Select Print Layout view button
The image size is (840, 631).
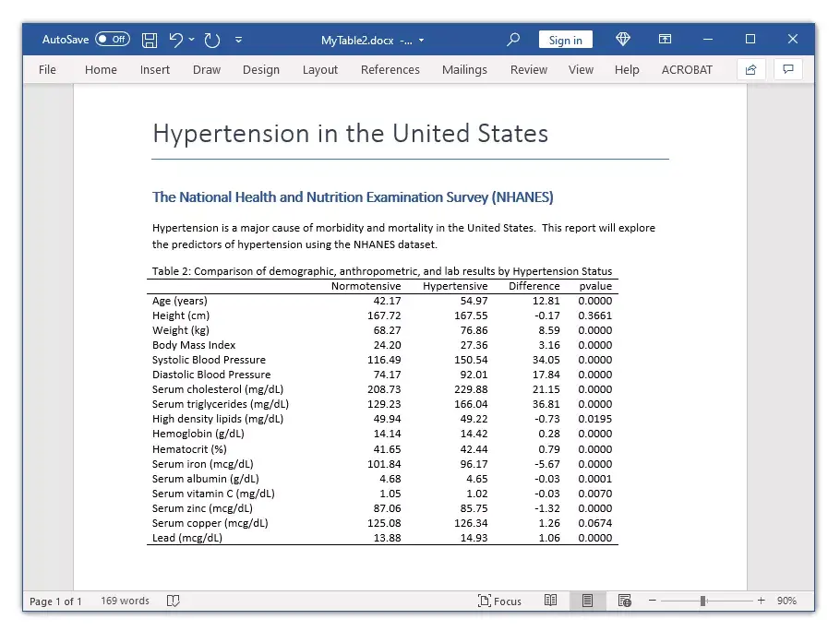coord(588,601)
